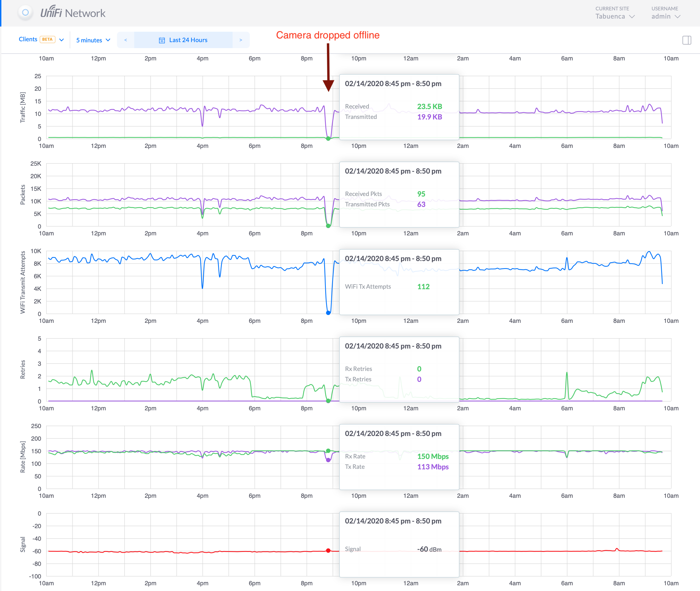Click the calendar icon in date range
Viewport: 700px width, 591px height.
[162, 40]
